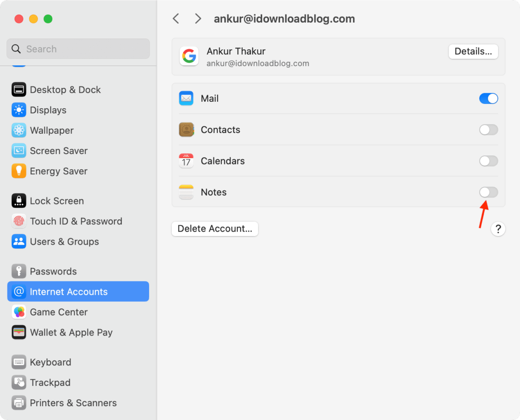The width and height of the screenshot is (520, 420).
Task: Click the Notes app icon
Action: coord(186,192)
